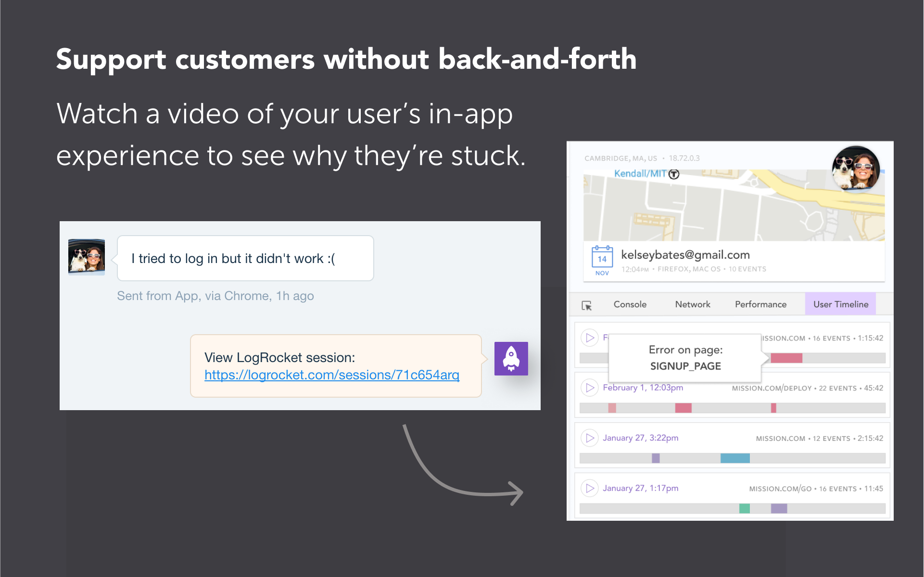924x577 pixels.
Task: Click the purple LogRocket rocket icon
Action: coord(511,359)
